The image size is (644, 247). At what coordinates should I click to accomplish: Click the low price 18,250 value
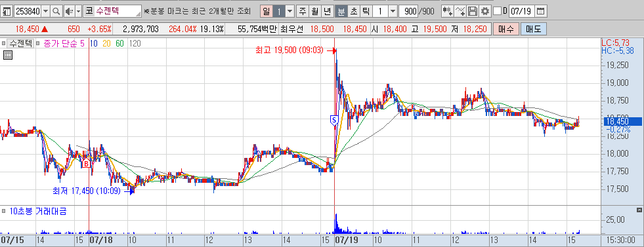(x=475, y=29)
